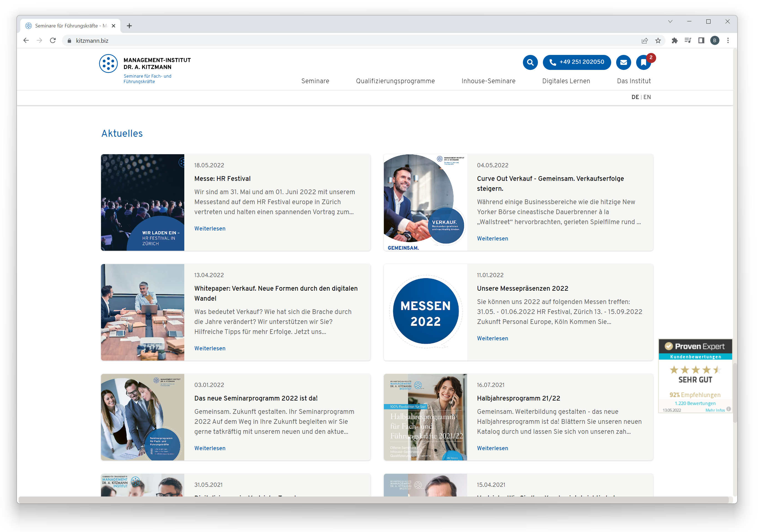Click the Messe: HR Festival headline
This screenshot has width=758, height=532.
222,179
